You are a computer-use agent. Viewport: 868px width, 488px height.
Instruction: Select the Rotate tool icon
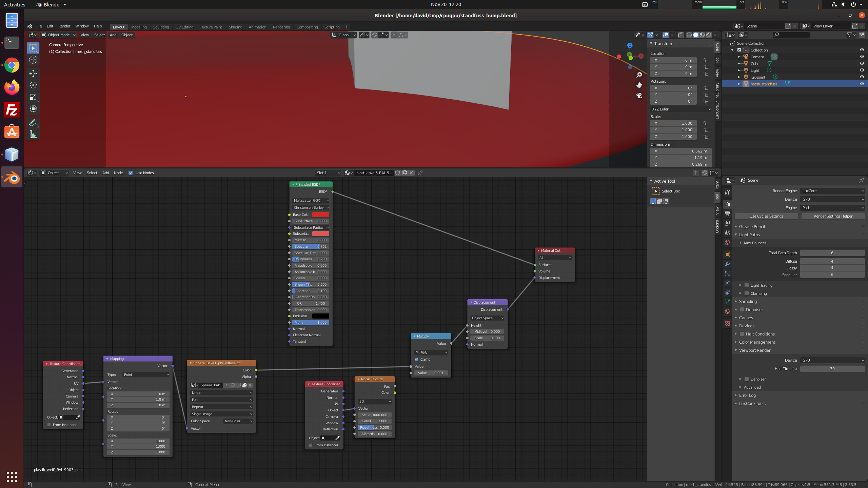[x=33, y=85]
